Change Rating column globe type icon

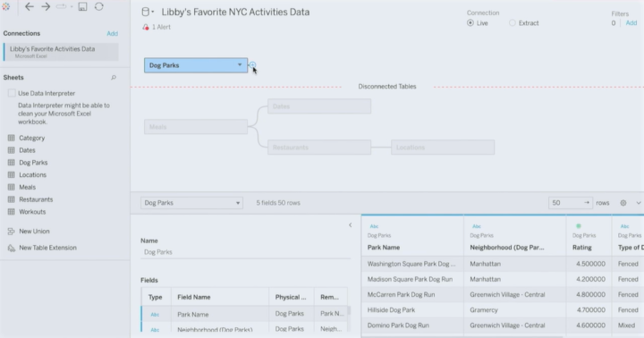(x=579, y=226)
